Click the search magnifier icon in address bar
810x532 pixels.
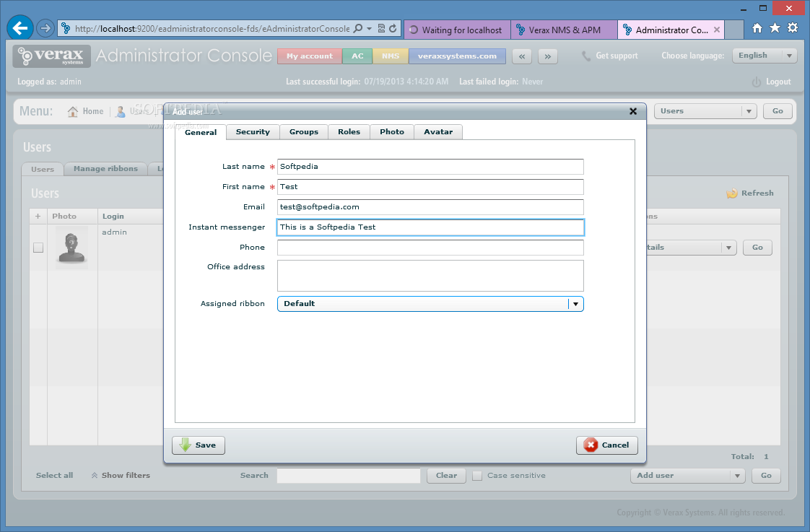pyautogui.click(x=358, y=28)
